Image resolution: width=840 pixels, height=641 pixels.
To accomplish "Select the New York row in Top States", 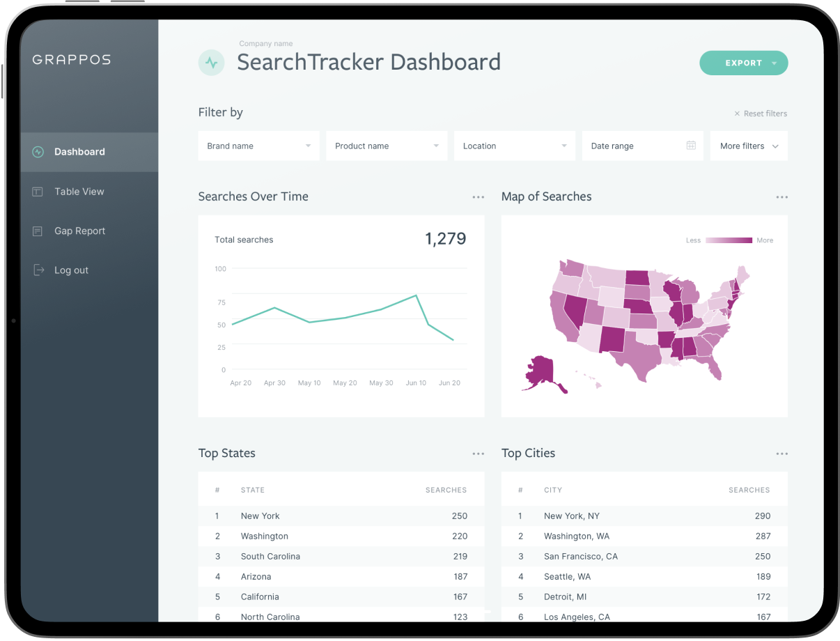I will point(341,516).
